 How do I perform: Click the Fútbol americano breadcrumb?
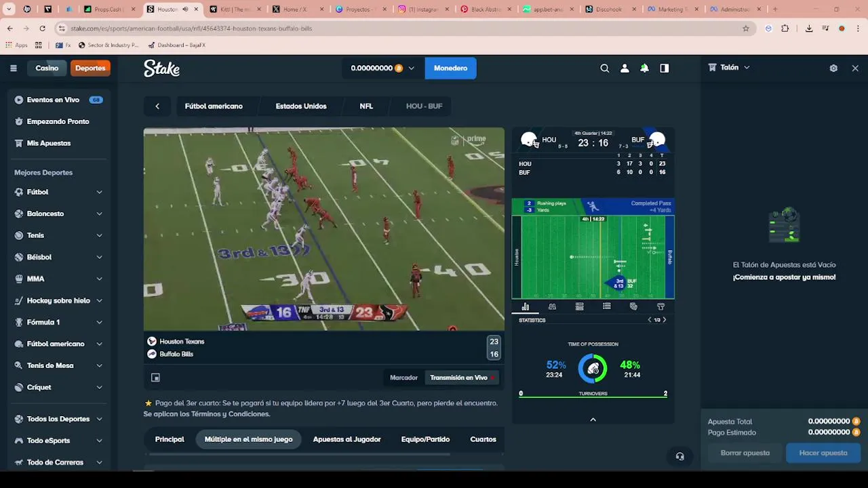[x=214, y=106]
